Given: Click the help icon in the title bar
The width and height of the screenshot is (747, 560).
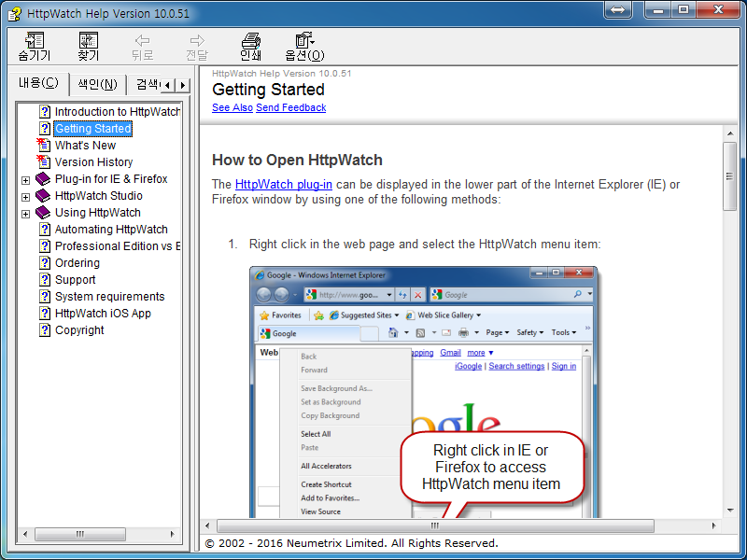Looking at the screenshot, I should [x=14, y=13].
